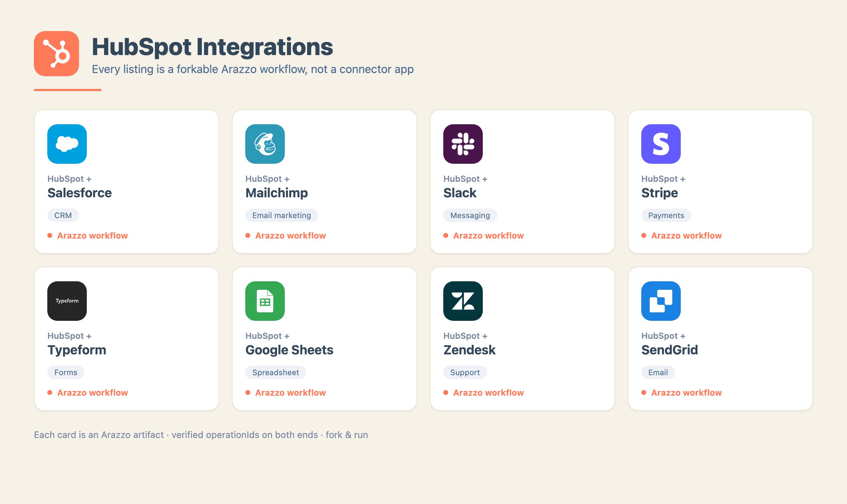Click the Email marketing category tag
The height and width of the screenshot is (504, 847).
click(282, 215)
